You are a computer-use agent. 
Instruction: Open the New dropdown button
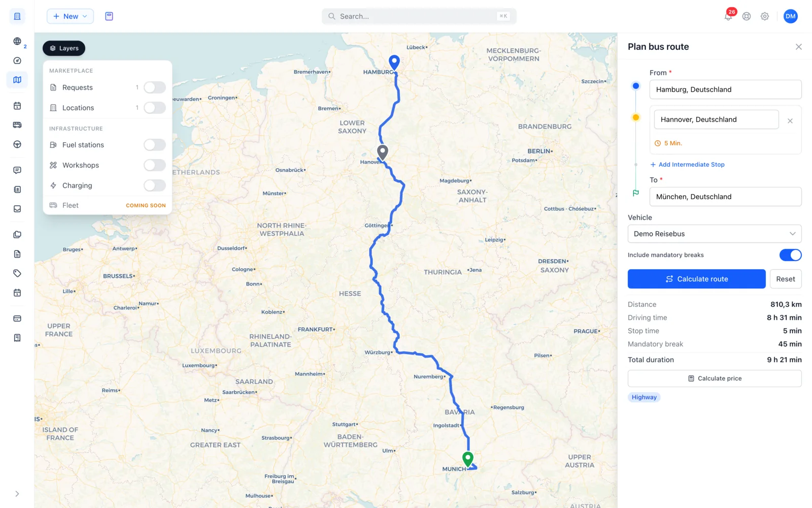(70, 16)
